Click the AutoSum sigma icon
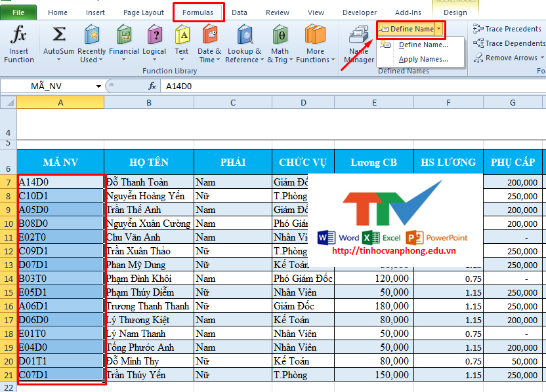This screenshot has width=546, height=392. coord(59,35)
